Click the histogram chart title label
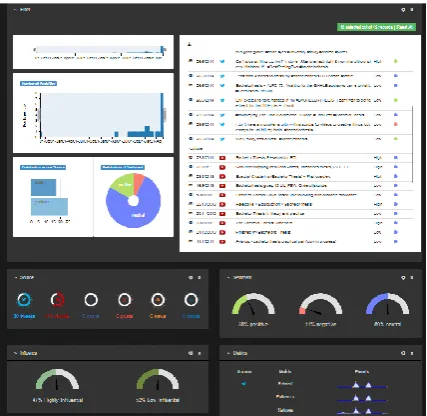Screen dimensions: 427x416 coord(38,83)
